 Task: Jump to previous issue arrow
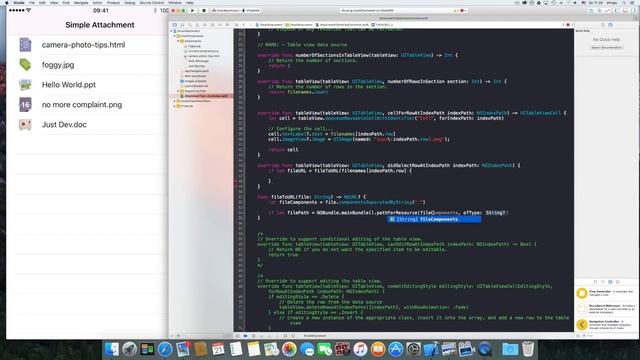(x=563, y=25)
